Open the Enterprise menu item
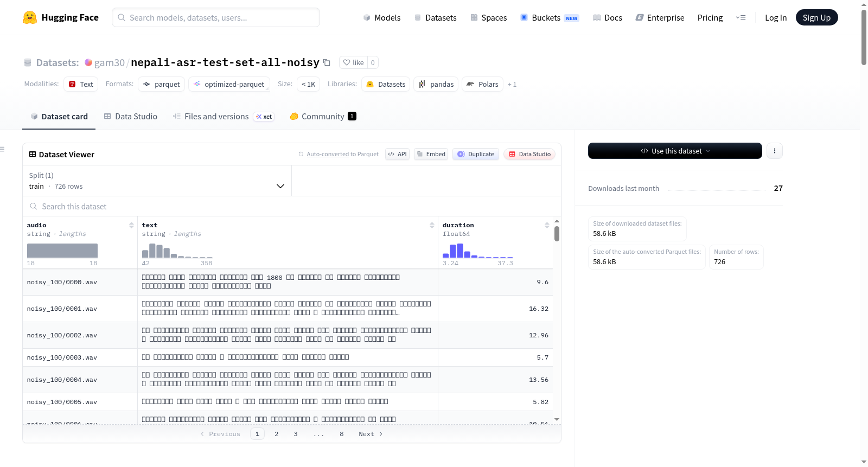Image resolution: width=868 pixels, height=467 pixels. pyautogui.click(x=660, y=17)
